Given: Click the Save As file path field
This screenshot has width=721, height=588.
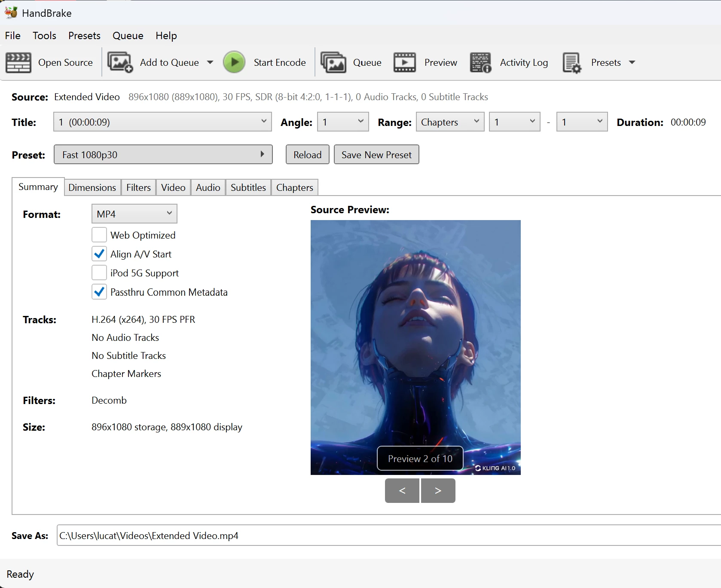Looking at the screenshot, I should coord(388,536).
